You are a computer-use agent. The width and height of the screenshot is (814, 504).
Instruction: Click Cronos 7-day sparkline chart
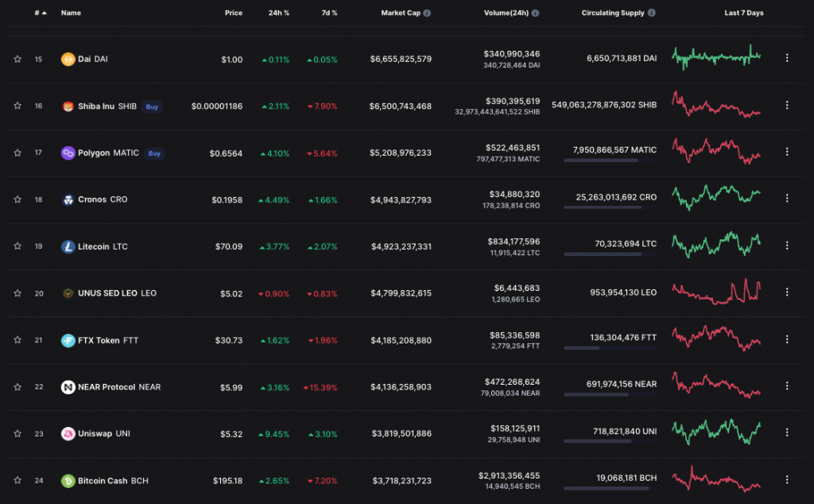[716, 198]
